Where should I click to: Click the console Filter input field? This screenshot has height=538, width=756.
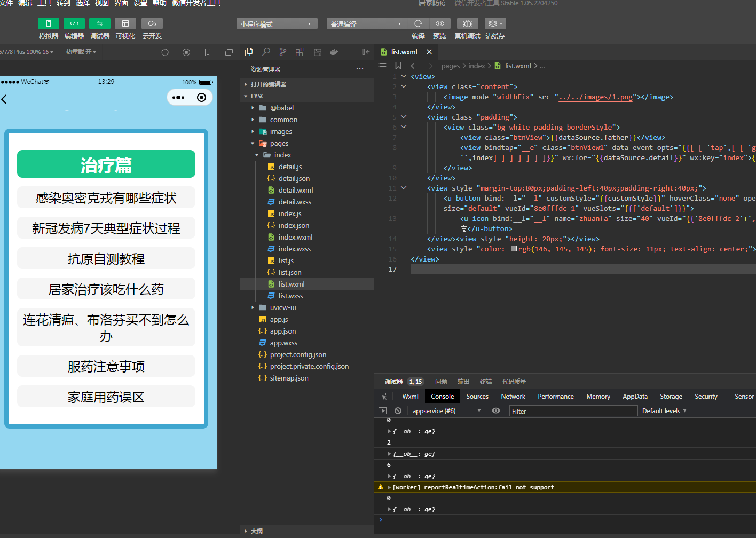point(573,410)
